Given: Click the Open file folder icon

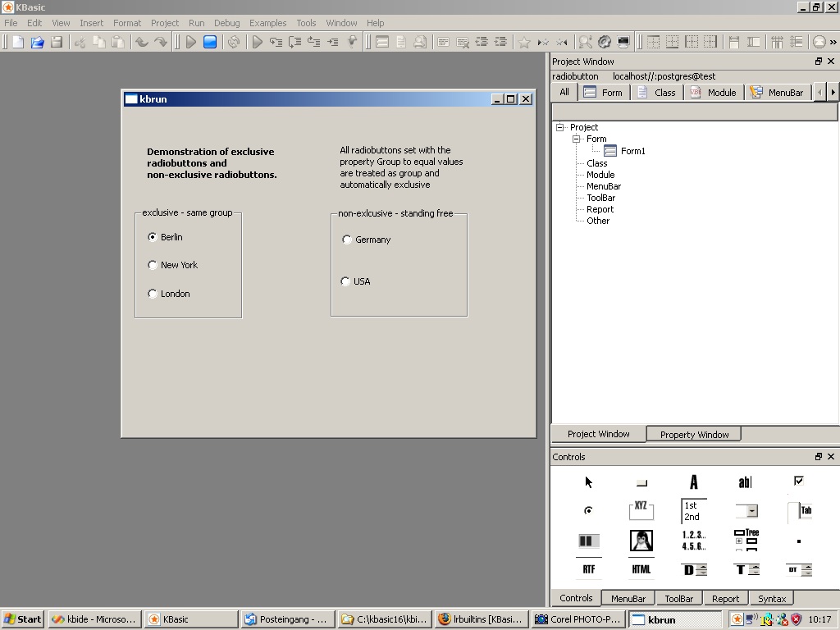Looking at the screenshot, I should coord(37,42).
